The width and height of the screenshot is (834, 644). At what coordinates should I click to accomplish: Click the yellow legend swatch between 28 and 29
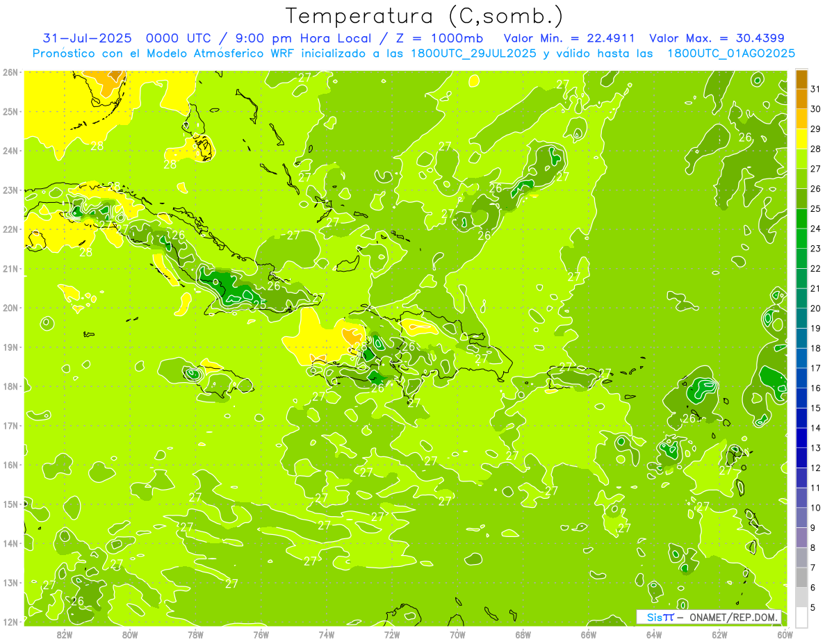(801, 139)
